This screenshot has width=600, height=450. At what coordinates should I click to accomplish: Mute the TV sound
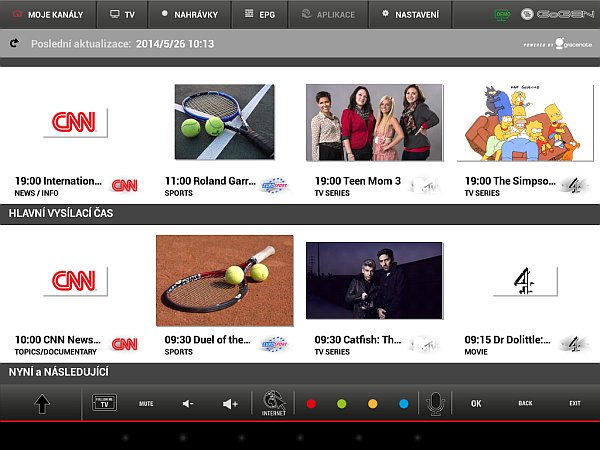coord(146,403)
